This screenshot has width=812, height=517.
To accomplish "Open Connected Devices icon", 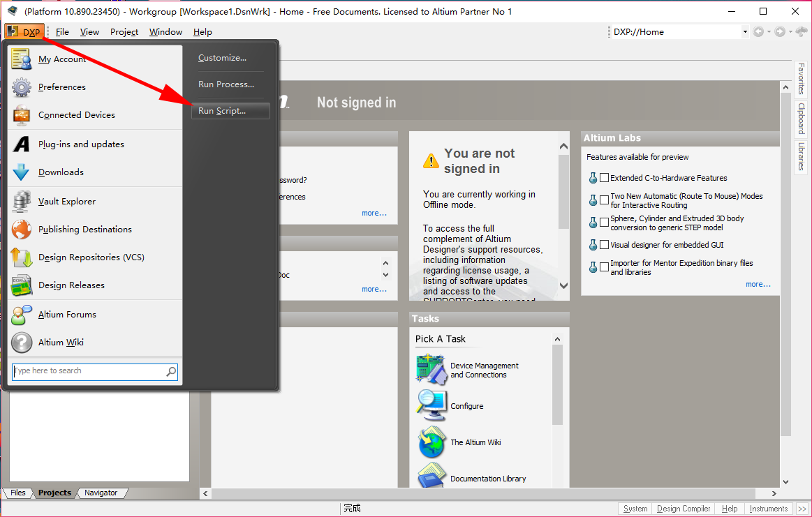I will [x=21, y=115].
